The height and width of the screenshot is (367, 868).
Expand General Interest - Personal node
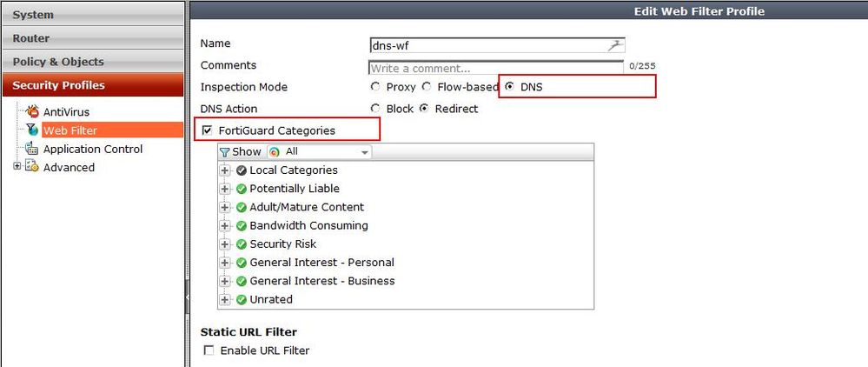(225, 263)
